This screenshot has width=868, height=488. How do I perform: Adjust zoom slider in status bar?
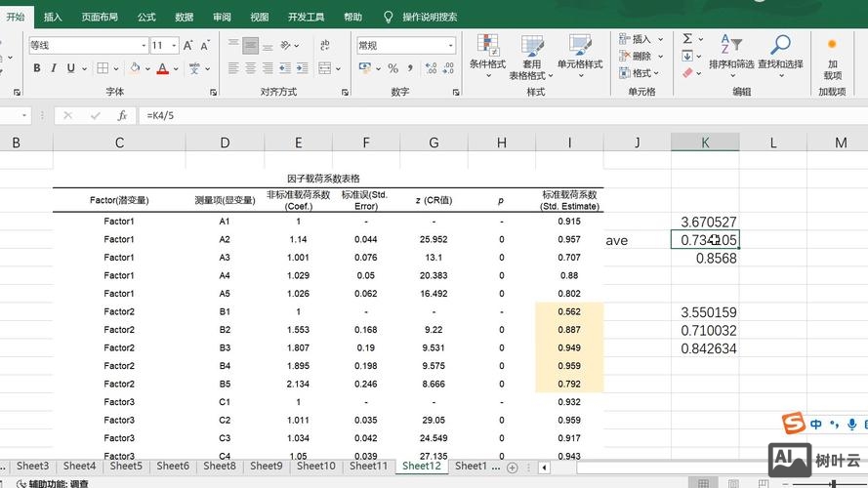coord(833,483)
